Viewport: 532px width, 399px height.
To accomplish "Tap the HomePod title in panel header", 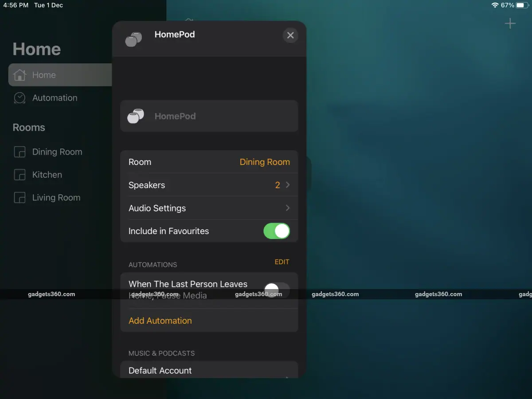I will (175, 35).
